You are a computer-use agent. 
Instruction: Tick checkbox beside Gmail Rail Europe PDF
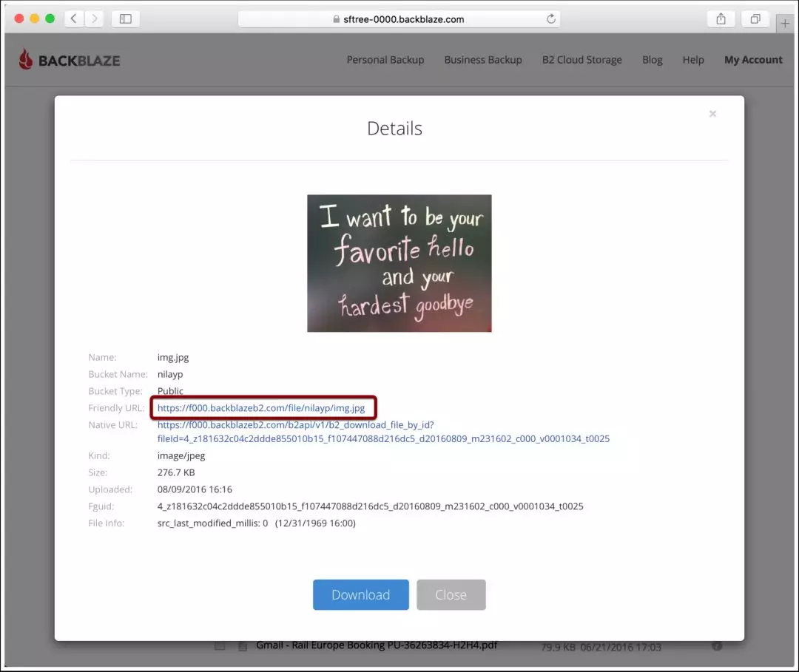[x=220, y=645]
